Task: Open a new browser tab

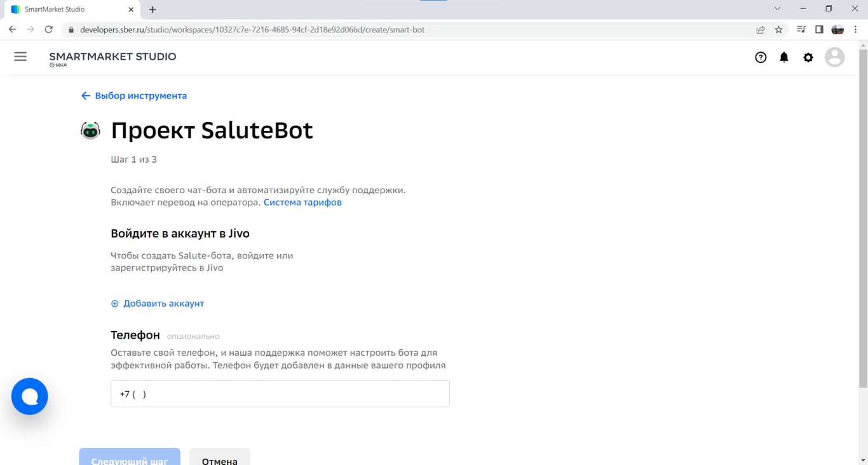Action: click(153, 10)
